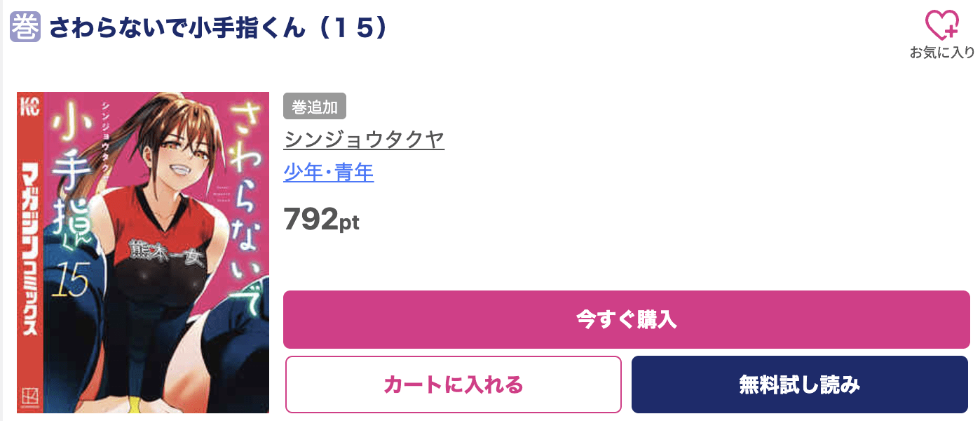Click the 巻追加 badge
This screenshot has width=980, height=421.
pyautogui.click(x=315, y=107)
